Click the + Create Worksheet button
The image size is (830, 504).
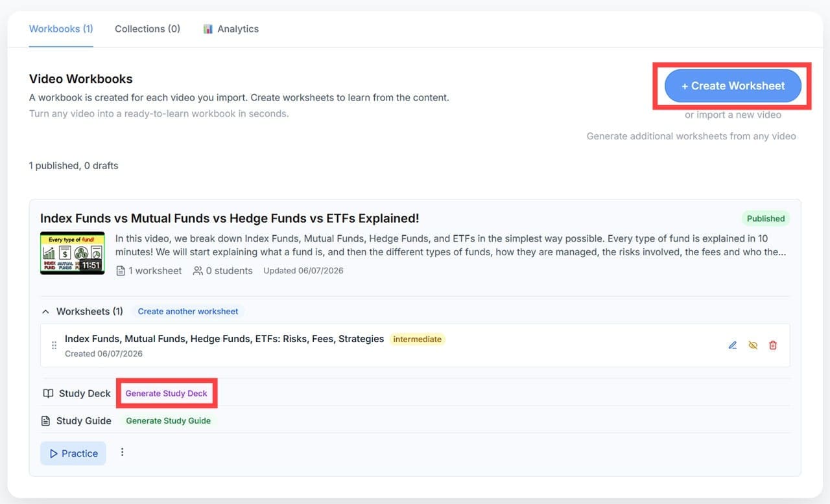coord(733,86)
